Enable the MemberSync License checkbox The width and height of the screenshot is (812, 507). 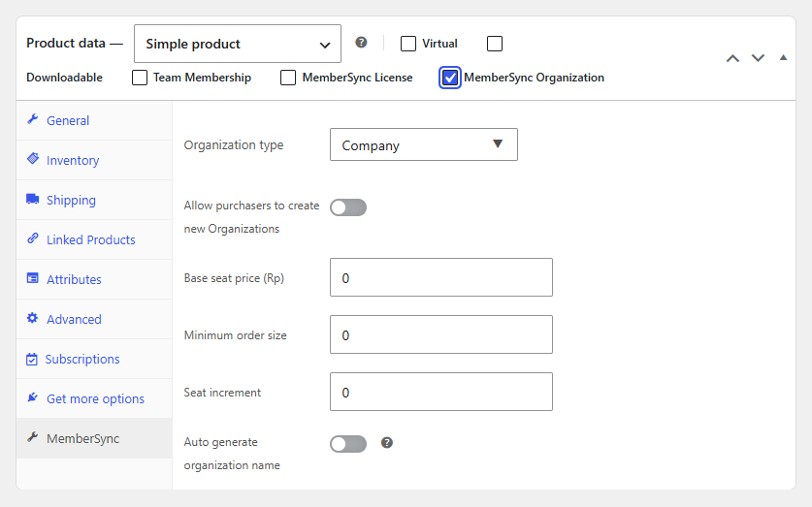click(288, 78)
